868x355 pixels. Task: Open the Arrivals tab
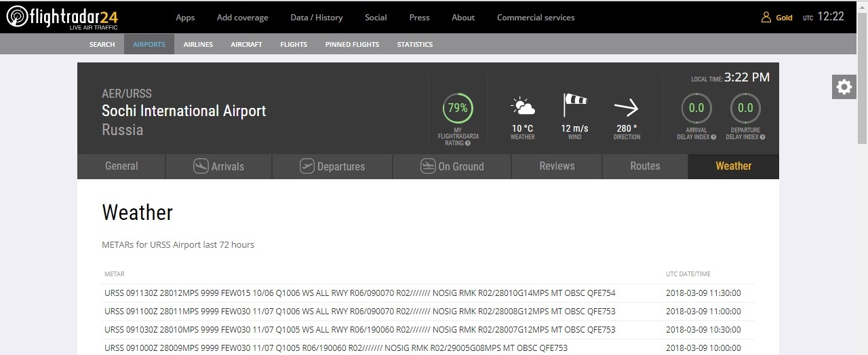point(218,166)
